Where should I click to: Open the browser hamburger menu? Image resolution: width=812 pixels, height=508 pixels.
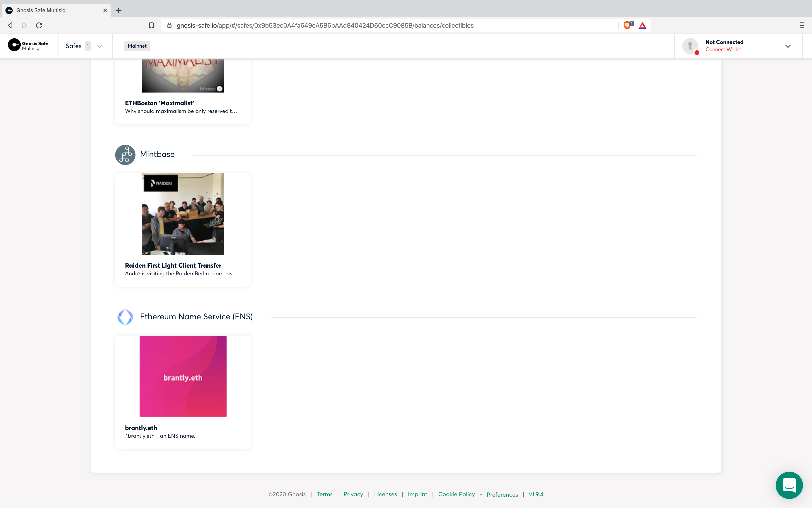[x=802, y=26]
